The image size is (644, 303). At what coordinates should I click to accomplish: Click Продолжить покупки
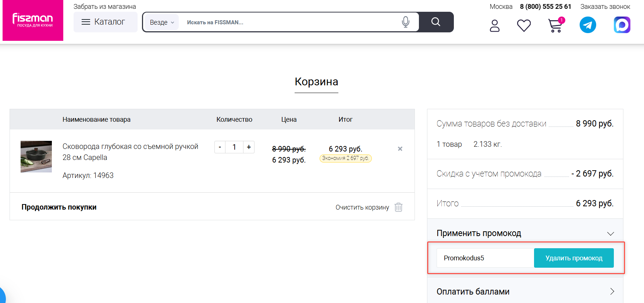(59, 207)
